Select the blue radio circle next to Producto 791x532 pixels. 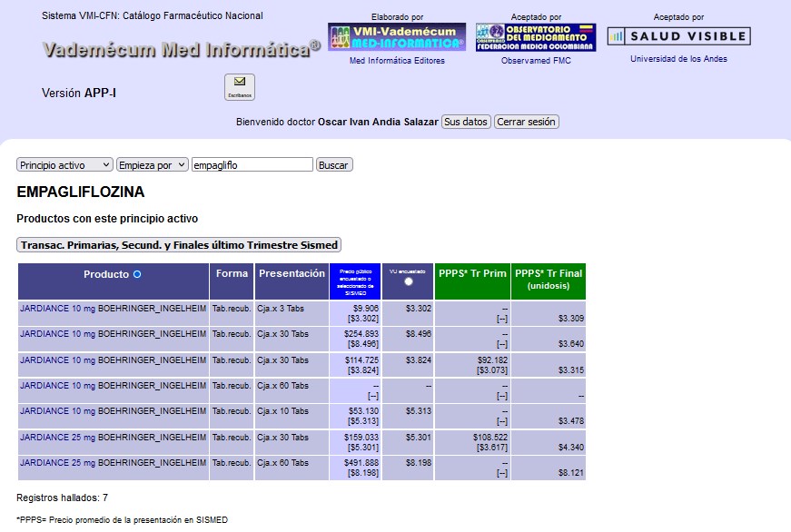pyautogui.click(x=137, y=274)
